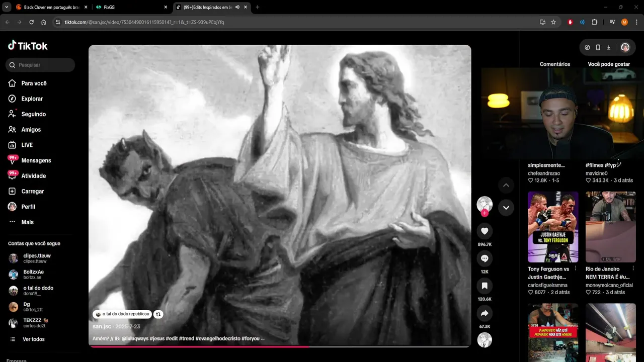The image size is (644, 362).
Task: Open san.jsc username on the video
Action: (x=102, y=326)
